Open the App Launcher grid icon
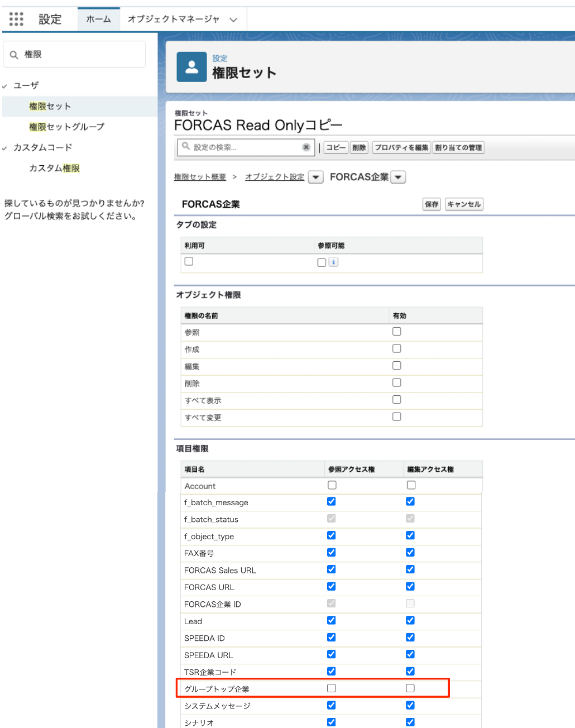Screen dimensions: 575x728 pos(16,19)
